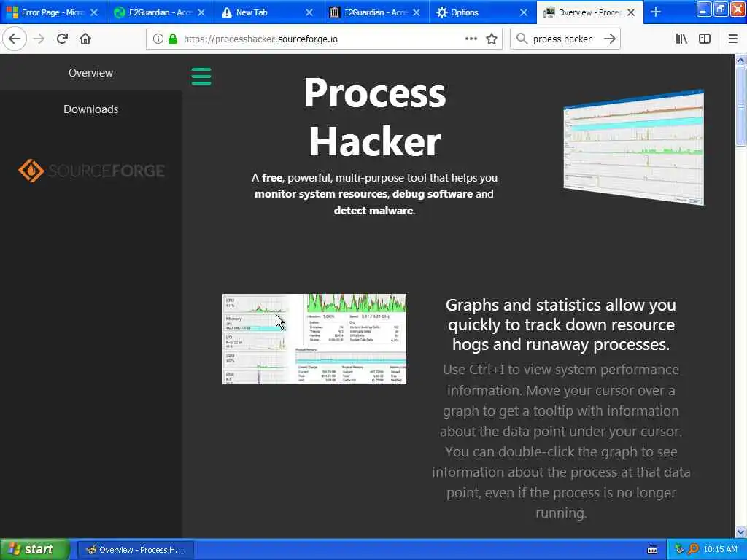Click the SourceForge logo
This screenshot has height=560, width=747.
(91, 171)
